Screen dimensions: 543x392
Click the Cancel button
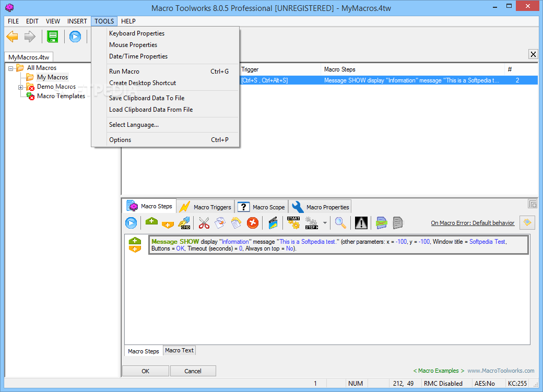tap(193, 371)
